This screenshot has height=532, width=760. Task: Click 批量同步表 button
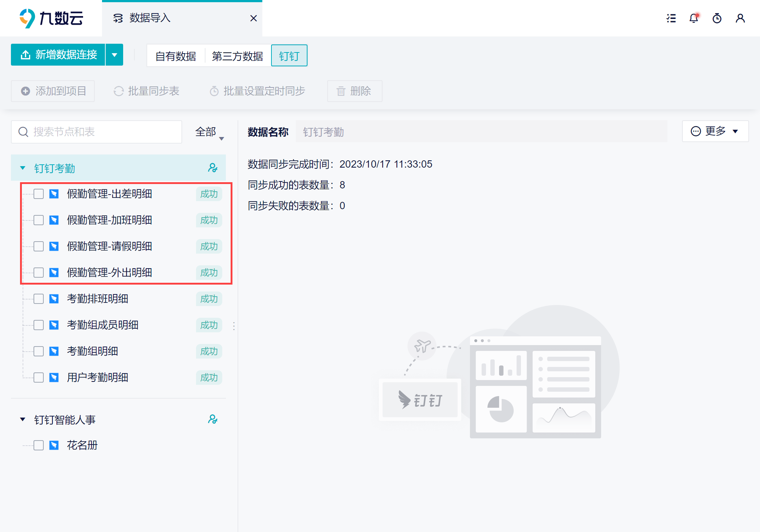click(146, 91)
